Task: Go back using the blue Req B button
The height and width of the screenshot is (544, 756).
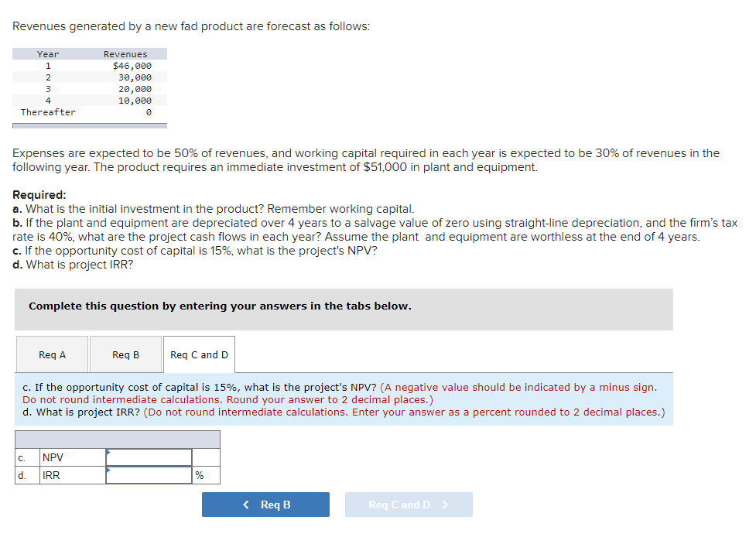Action: 265,505
